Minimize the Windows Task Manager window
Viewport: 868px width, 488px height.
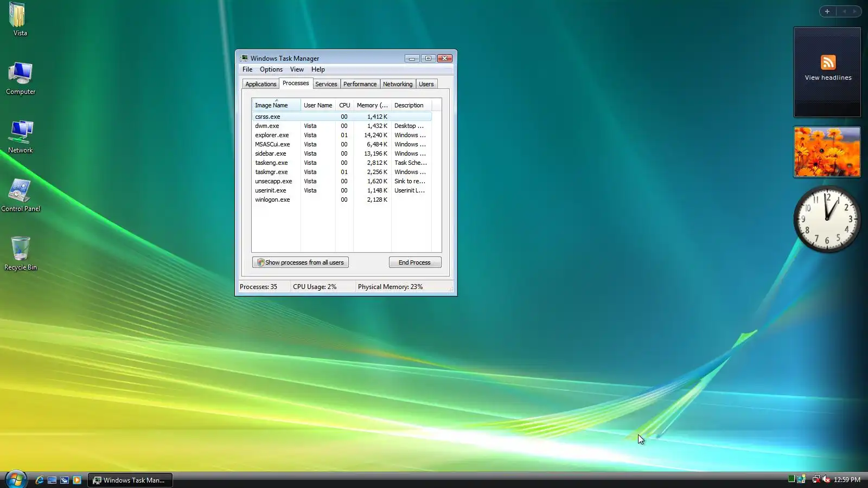coord(412,58)
